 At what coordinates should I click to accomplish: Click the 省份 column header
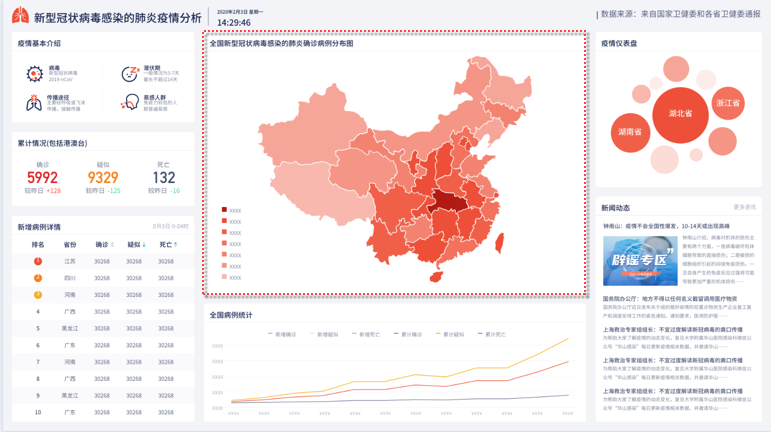tap(70, 245)
